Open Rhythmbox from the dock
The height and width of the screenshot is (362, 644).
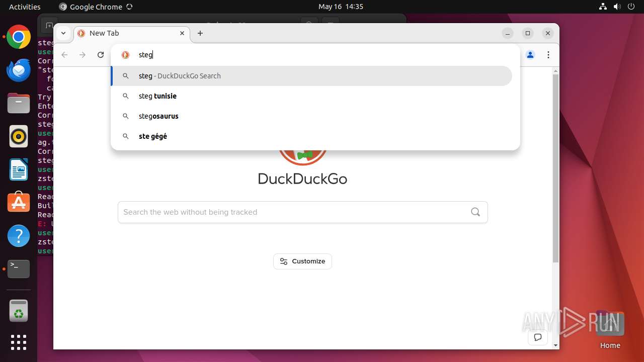(x=19, y=136)
